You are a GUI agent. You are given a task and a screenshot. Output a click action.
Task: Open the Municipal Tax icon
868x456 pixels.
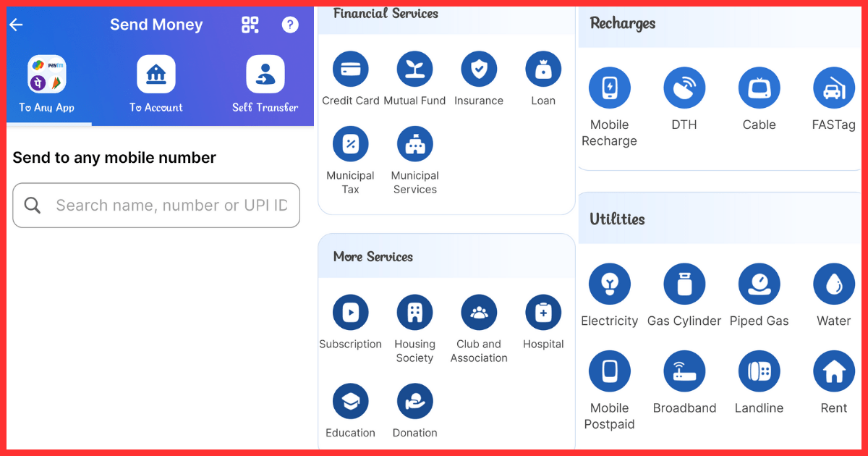point(351,144)
